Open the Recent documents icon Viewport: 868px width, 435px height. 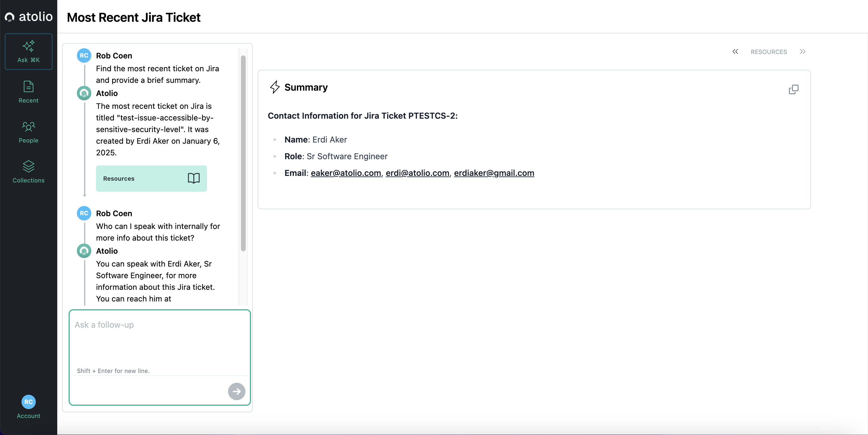[28, 86]
